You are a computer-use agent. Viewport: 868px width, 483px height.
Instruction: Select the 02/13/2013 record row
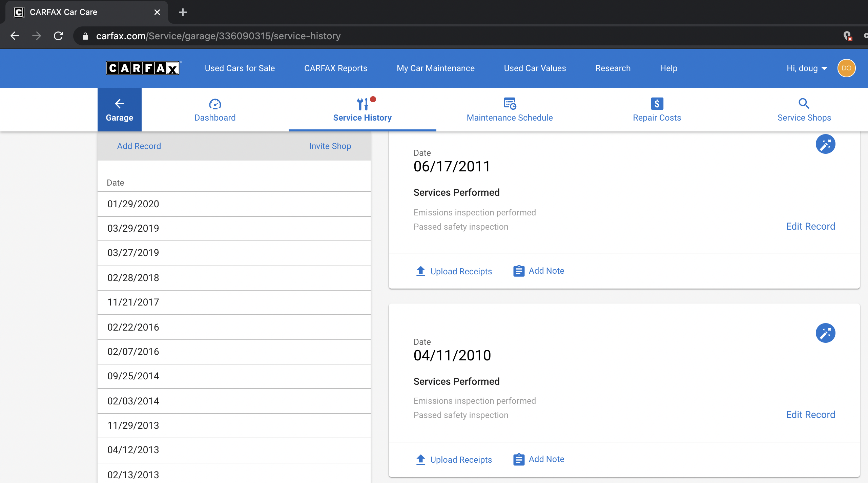coord(234,473)
